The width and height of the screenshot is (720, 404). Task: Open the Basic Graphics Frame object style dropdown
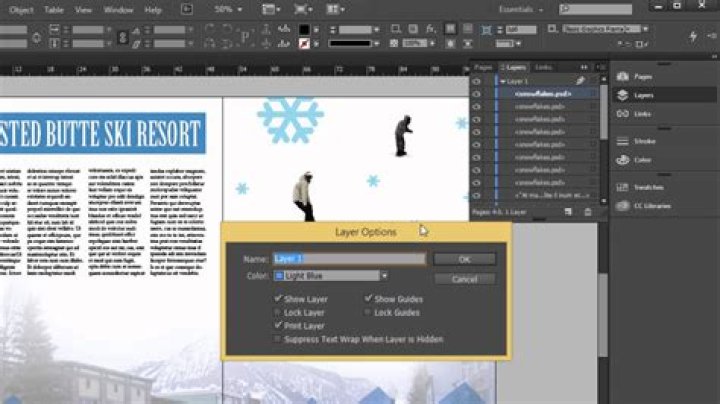tap(646, 29)
